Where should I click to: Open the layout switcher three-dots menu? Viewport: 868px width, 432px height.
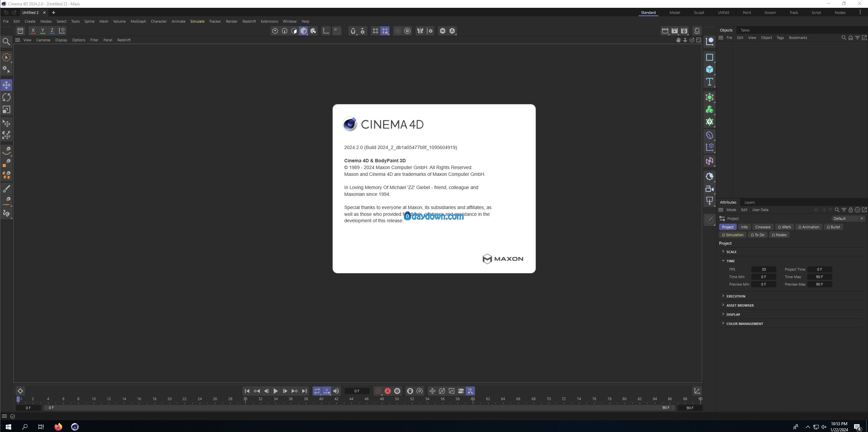(860, 12)
